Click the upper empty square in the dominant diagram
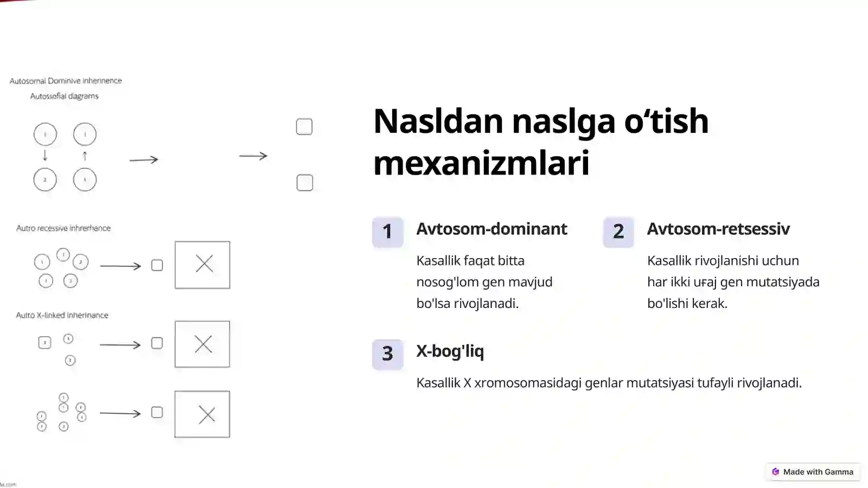This screenshot has width=868, height=488. click(x=304, y=127)
